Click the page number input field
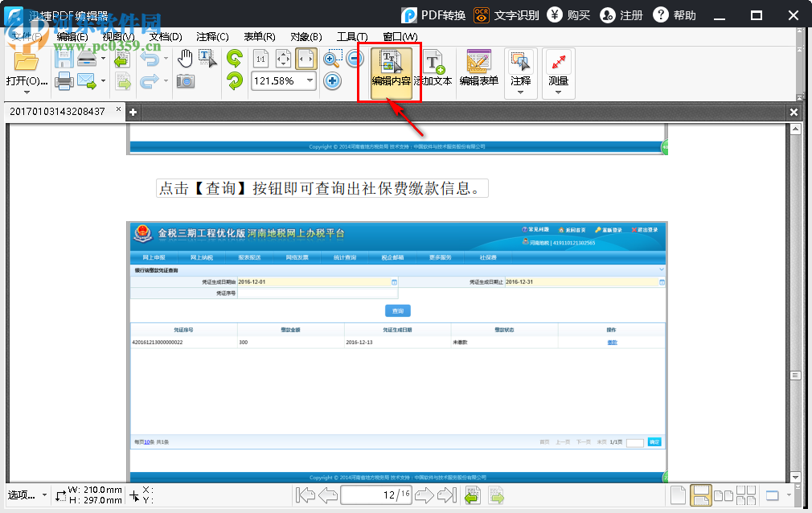Viewport: 812px width, 513px height. point(376,495)
